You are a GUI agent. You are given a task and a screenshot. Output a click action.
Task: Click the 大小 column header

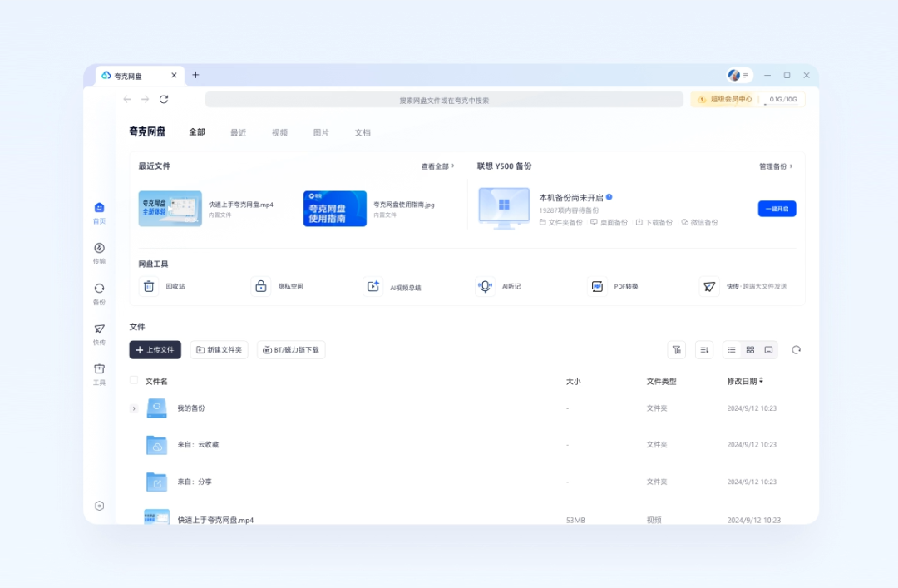coord(573,381)
